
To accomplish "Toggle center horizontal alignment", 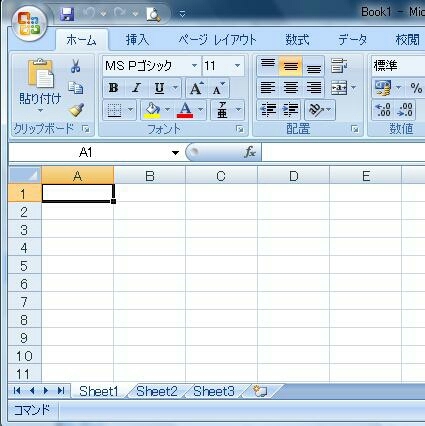I will (x=291, y=88).
